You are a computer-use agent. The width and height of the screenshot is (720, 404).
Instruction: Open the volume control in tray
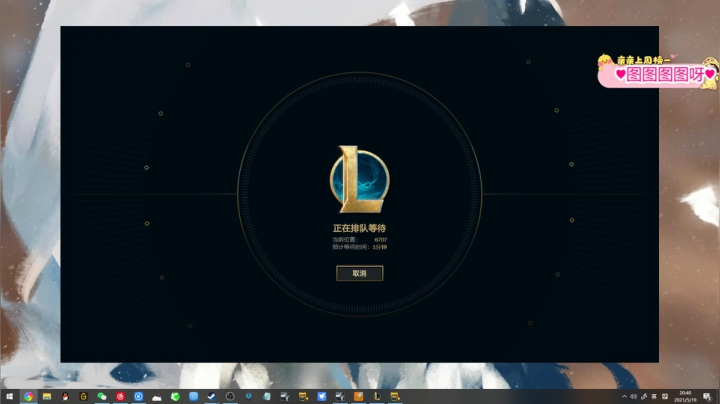click(634, 396)
